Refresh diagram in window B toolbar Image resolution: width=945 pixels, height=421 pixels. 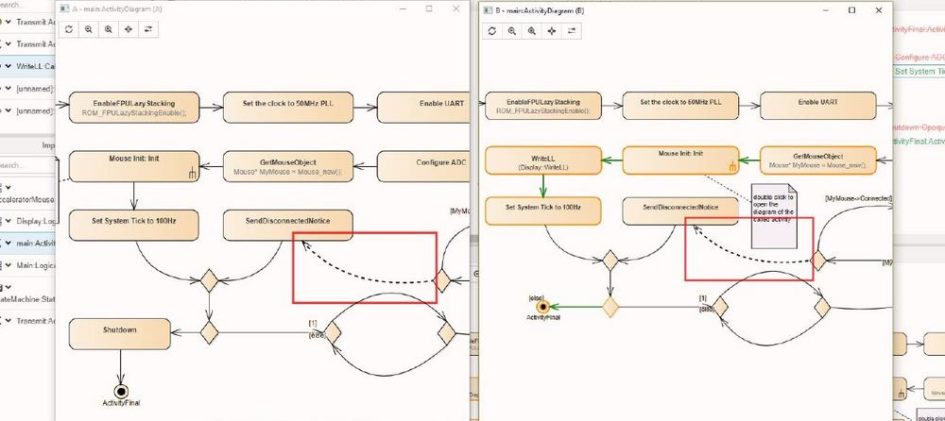492,31
